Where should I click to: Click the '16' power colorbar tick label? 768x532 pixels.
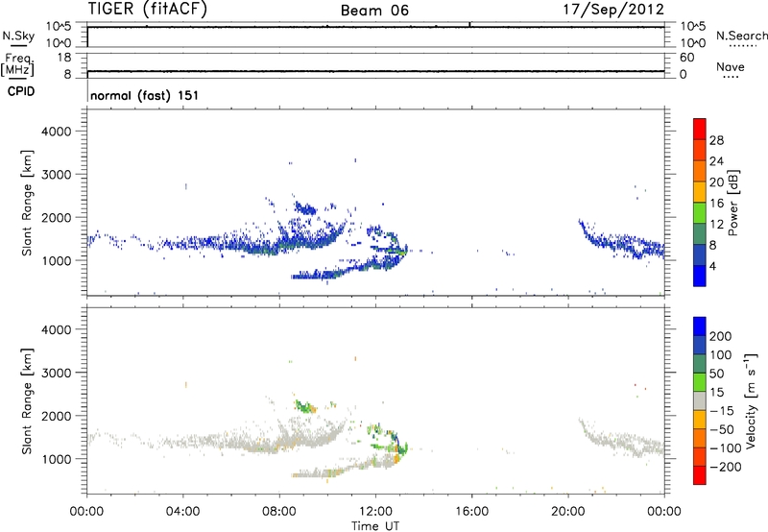(716, 204)
